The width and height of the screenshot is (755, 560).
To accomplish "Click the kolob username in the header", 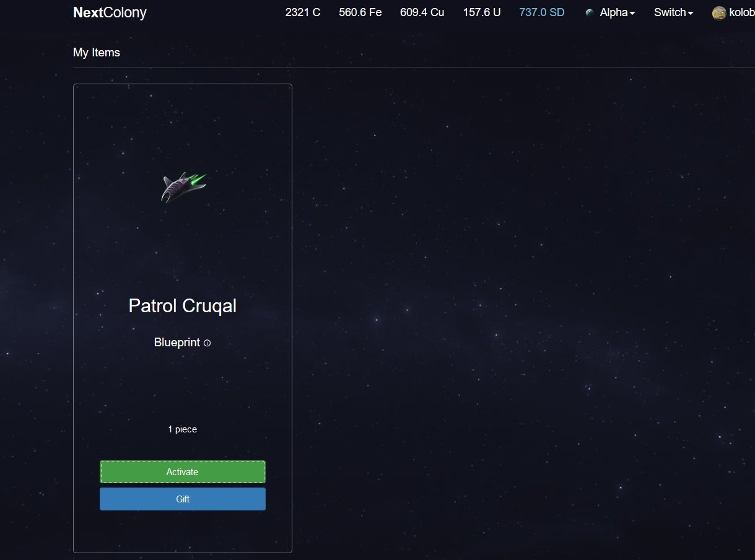I will pyautogui.click(x=741, y=12).
